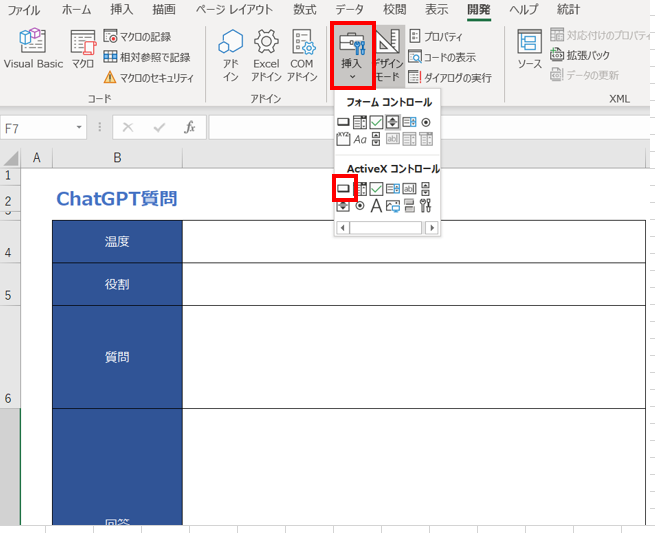Image resolution: width=655 pixels, height=533 pixels.
Task: Switch to the ヘルプ tab
Action: coord(524,10)
